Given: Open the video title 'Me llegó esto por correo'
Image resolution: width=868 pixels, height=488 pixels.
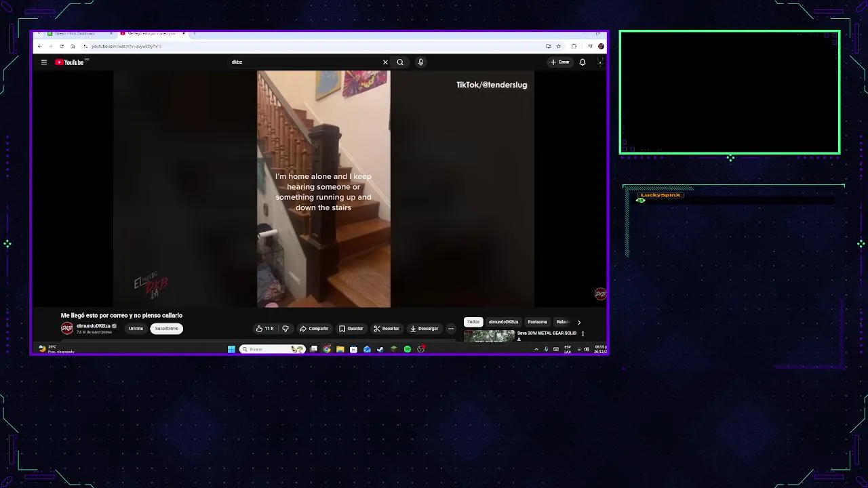Looking at the screenshot, I should coord(121,315).
